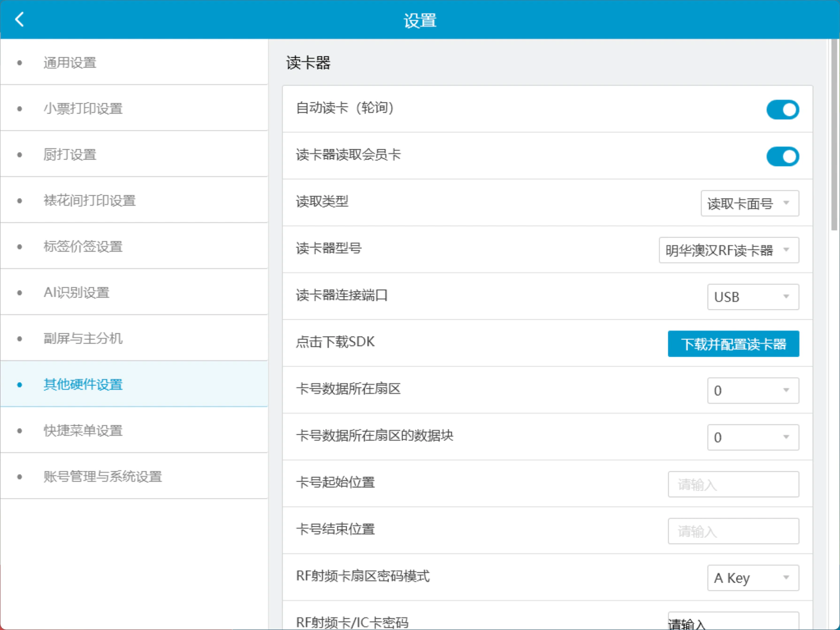The width and height of the screenshot is (840, 630).
Task: Disable the 读卡器读取会员卡 switch
Action: (x=782, y=156)
